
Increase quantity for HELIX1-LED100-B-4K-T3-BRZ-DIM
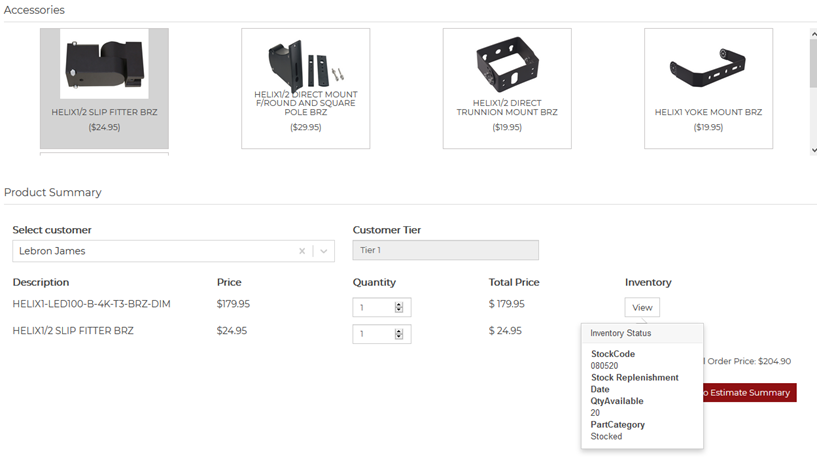(x=399, y=305)
